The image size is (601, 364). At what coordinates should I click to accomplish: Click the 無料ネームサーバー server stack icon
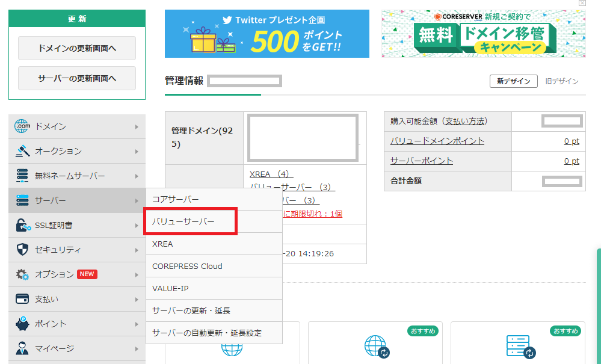[x=22, y=176]
